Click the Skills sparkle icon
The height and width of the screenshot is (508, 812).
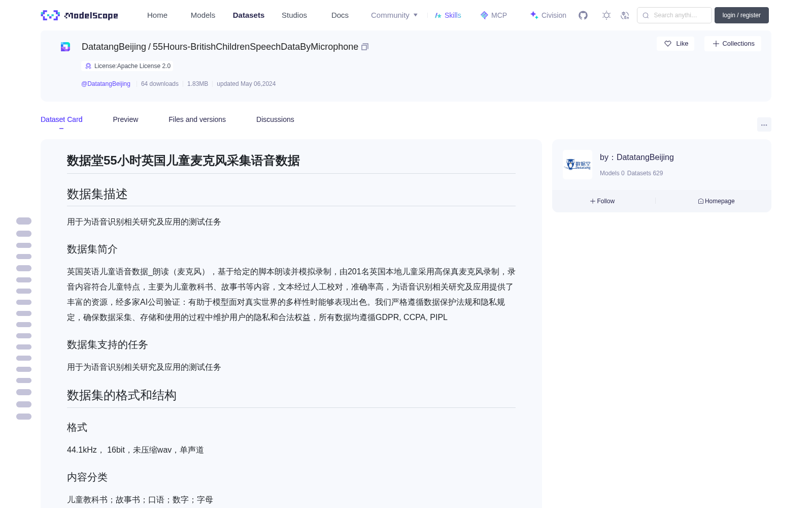coord(438,15)
